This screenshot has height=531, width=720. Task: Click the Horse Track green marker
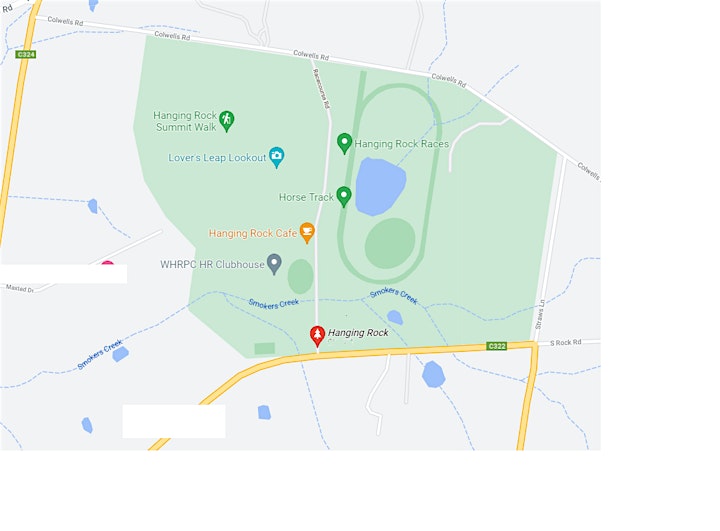344,197
